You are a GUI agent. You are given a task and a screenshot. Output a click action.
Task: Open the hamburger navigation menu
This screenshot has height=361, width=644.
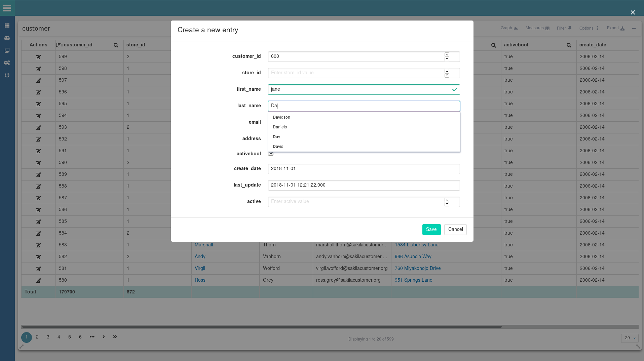pos(7,8)
